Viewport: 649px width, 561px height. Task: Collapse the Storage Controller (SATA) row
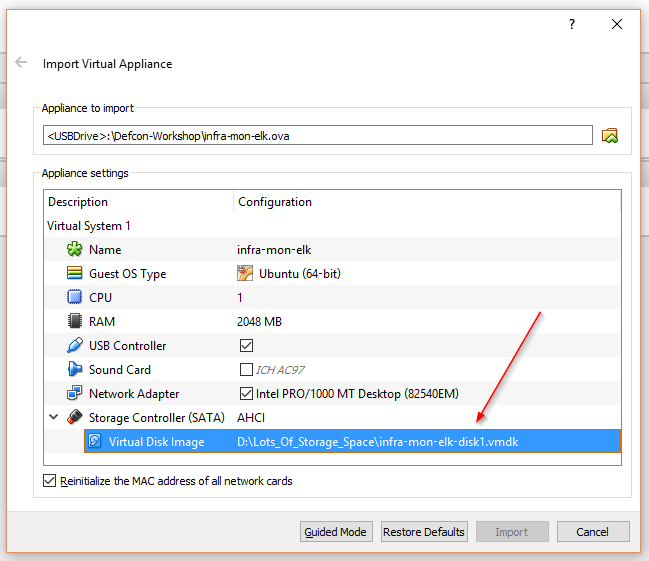pos(53,417)
